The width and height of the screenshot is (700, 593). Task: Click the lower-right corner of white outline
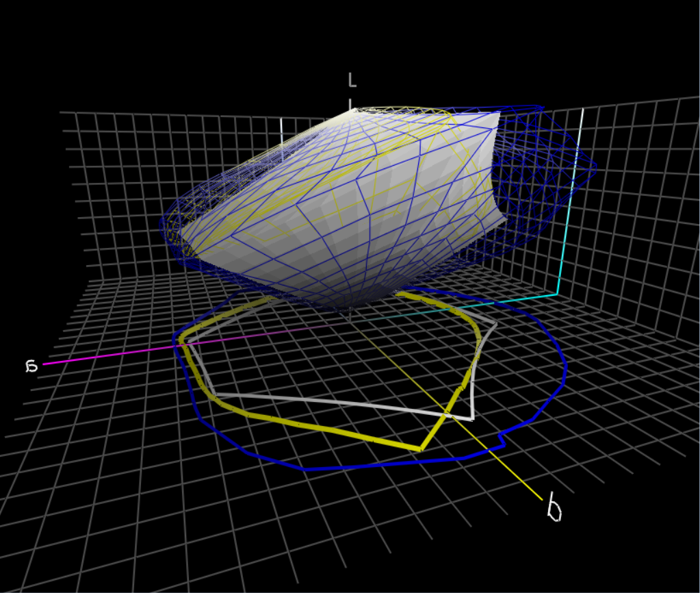(471, 418)
